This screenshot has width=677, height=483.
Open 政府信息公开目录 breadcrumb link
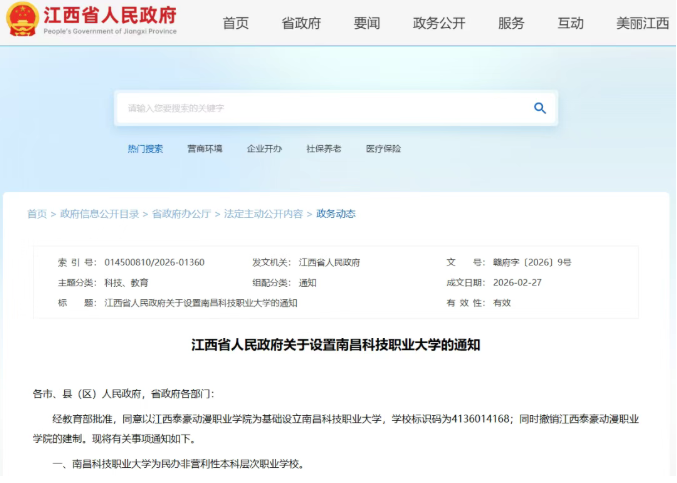tap(100, 214)
